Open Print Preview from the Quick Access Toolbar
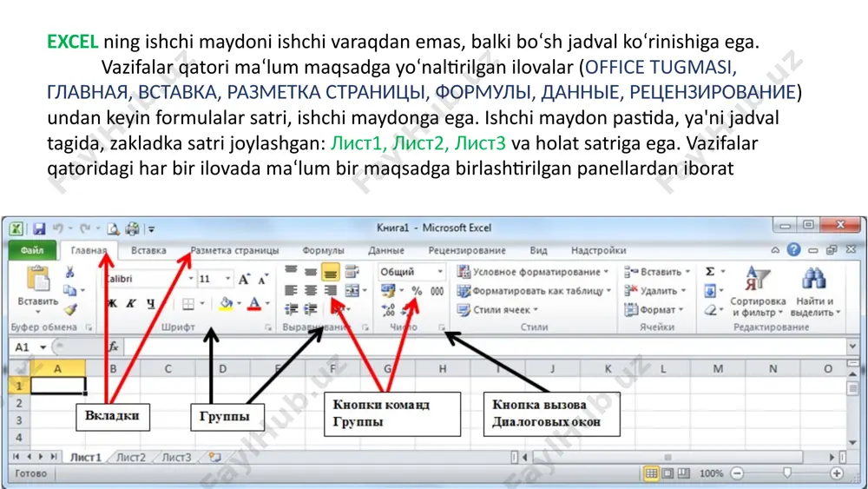The width and height of the screenshot is (868, 489). [x=113, y=228]
